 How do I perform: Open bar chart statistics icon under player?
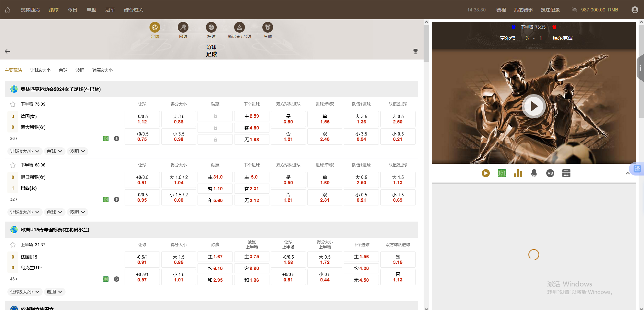tap(518, 173)
